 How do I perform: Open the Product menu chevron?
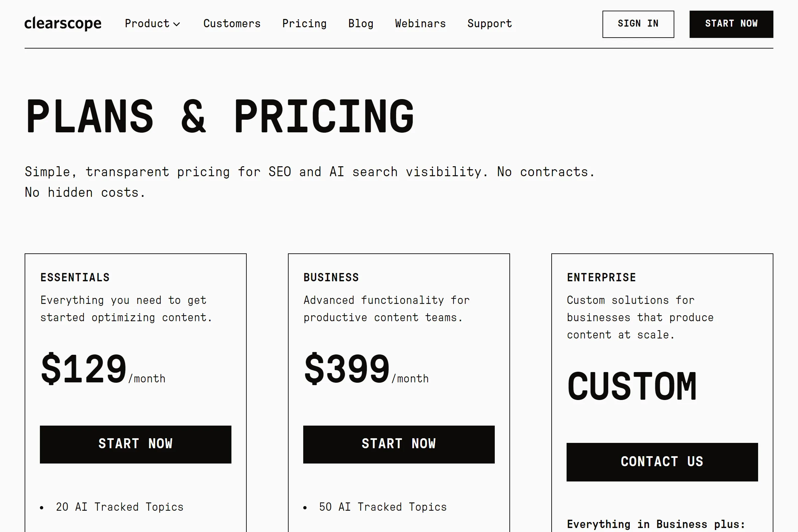[178, 24]
